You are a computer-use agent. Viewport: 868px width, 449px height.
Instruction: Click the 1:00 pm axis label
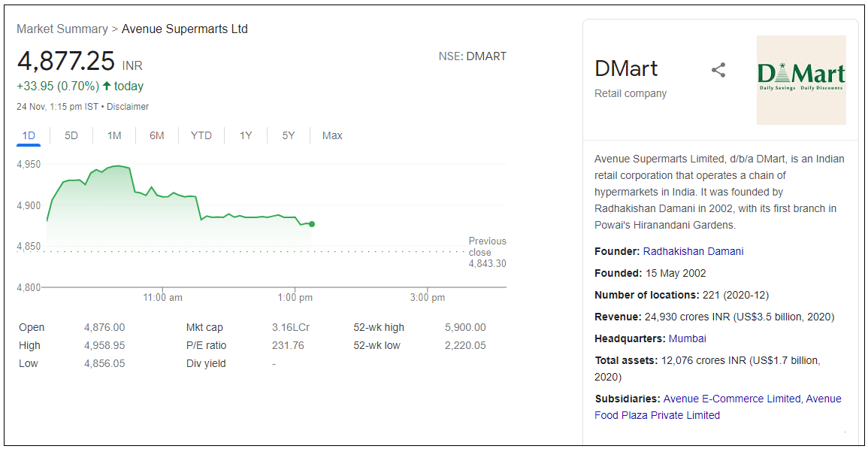(x=295, y=298)
